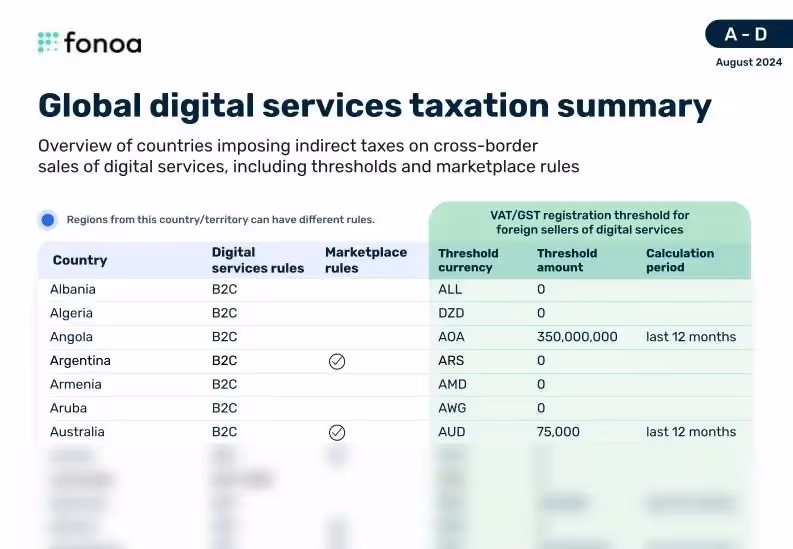Click the AUD currency code
The width and height of the screenshot is (793, 549).
coord(452,432)
